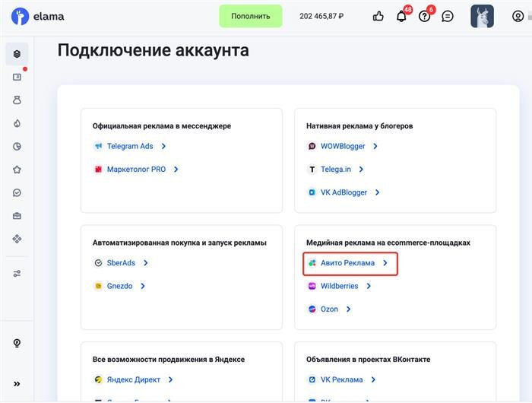Open the star sidebar icon
This screenshot has width=532, height=403.
point(17,170)
